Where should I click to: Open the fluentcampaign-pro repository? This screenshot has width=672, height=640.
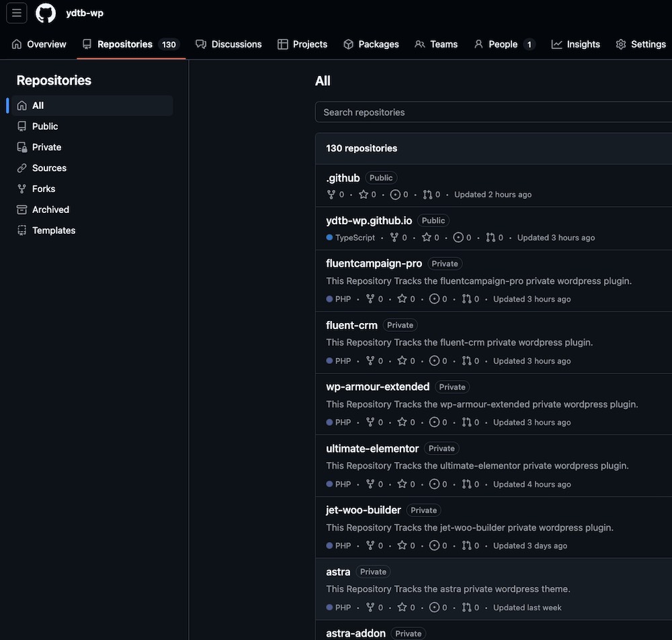[x=374, y=263]
